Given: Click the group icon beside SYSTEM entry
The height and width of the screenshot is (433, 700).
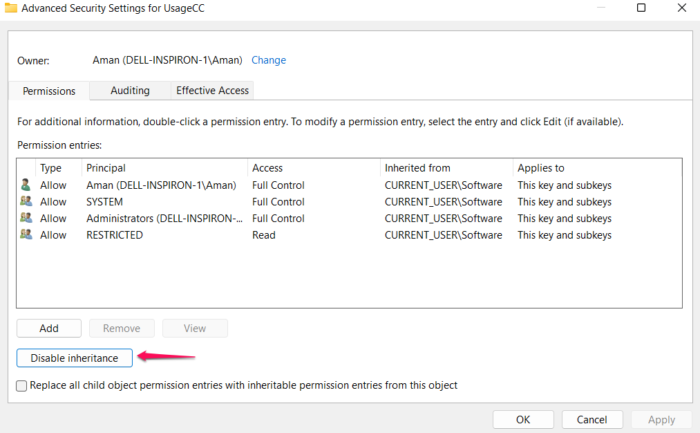Looking at the screenshot, I should (25, 202).
